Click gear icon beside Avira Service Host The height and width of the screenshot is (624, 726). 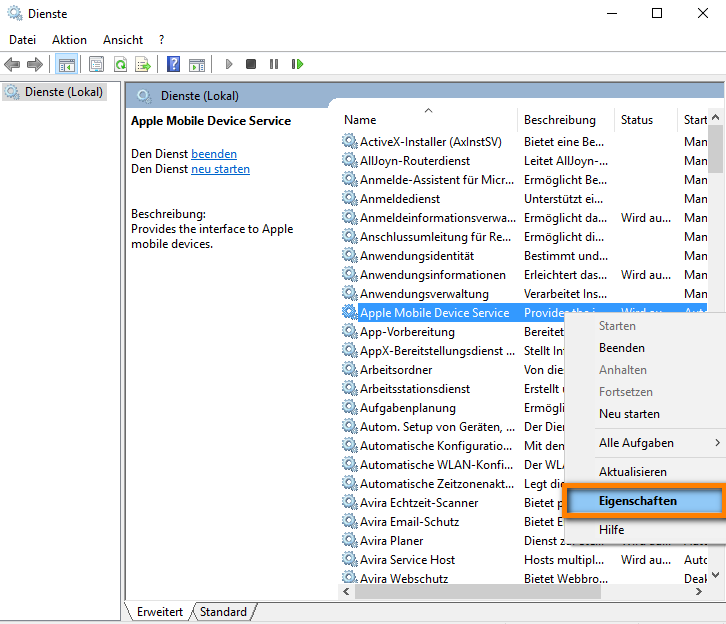[x=350, y=559]
